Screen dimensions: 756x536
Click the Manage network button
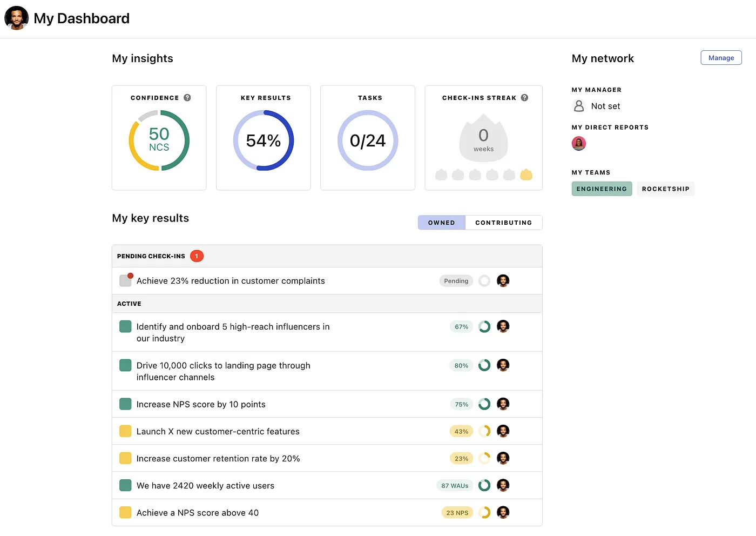pyautogui.click(x=721, y=58)
